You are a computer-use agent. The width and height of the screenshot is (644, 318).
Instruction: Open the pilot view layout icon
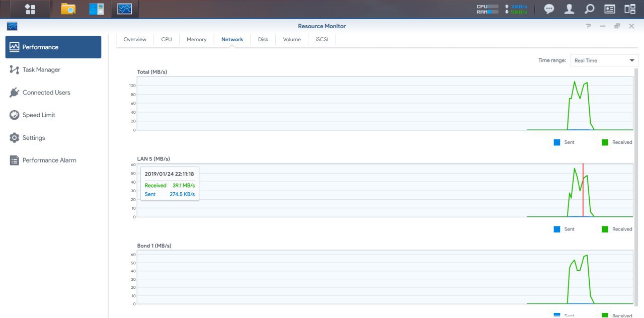[x=630, y=9]
